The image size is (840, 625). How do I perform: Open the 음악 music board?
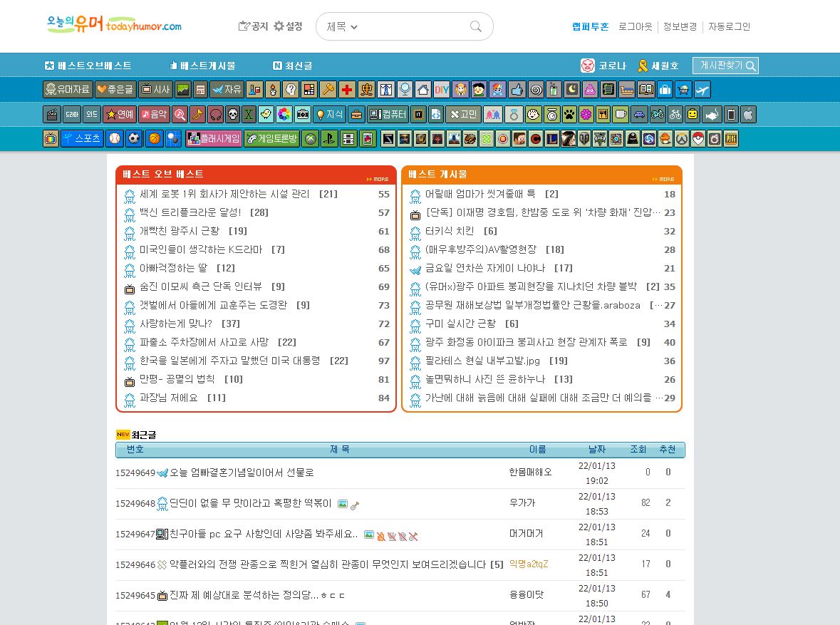pyautogui.click(x=155, y=114)
